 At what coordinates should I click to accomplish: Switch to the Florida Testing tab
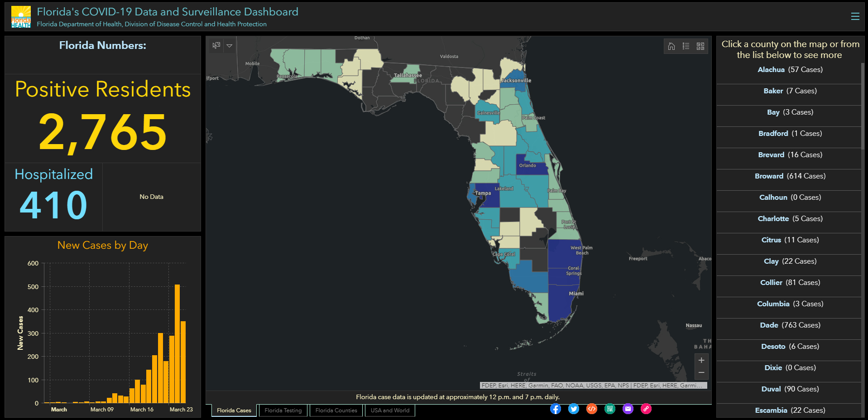pyautogui.click(x=283, y=410)
